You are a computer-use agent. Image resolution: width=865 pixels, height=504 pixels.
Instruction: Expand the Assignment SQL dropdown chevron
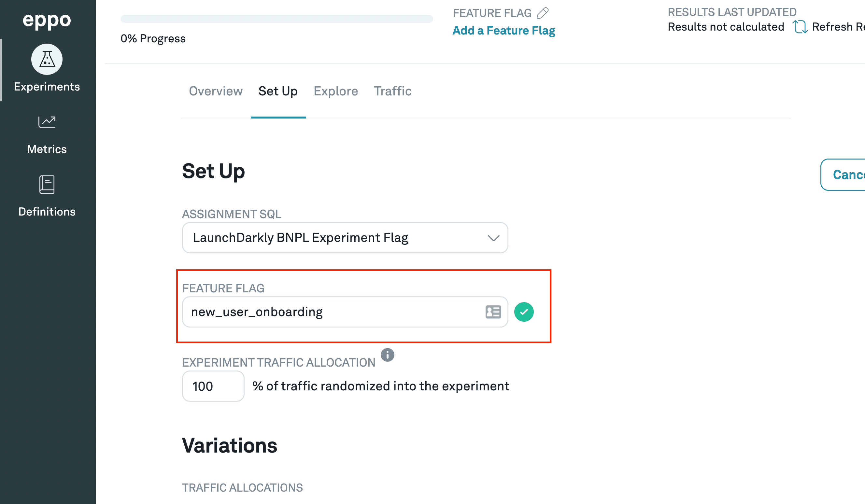click(493, 238)
